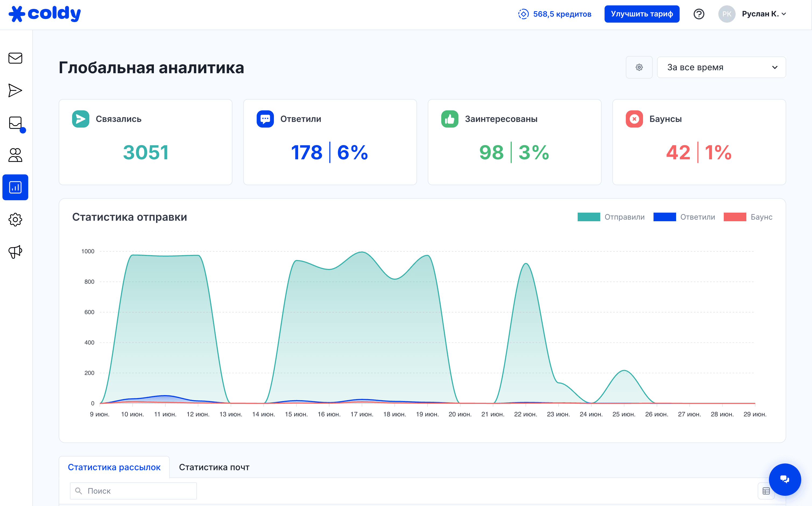Switch to Статистика почт tab
812x506 pixels.
pos(214,467)
